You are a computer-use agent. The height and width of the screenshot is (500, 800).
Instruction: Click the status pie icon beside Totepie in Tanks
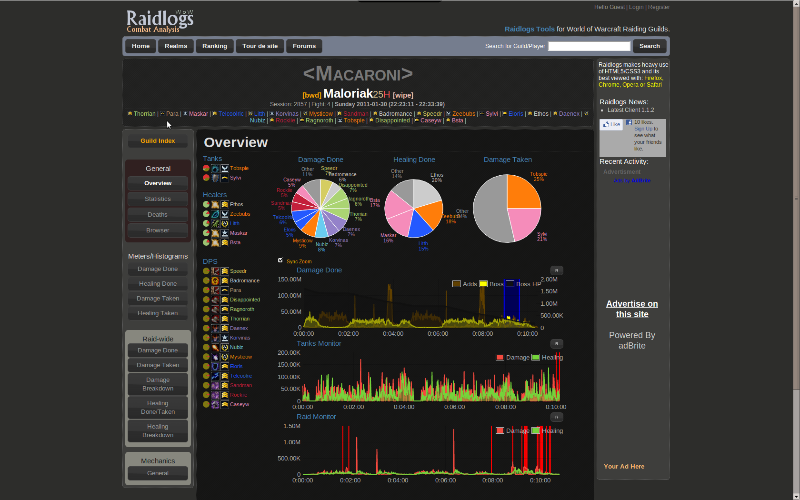(x=206, y=168)
